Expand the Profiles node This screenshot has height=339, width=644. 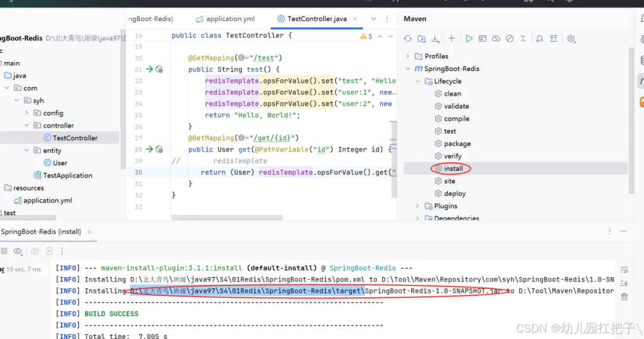(x=408, y=56)
